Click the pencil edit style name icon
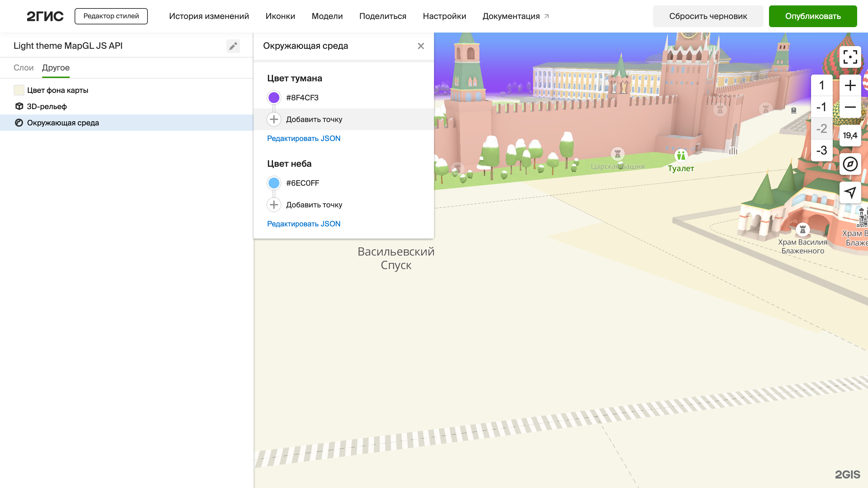 tap(233, 46)
